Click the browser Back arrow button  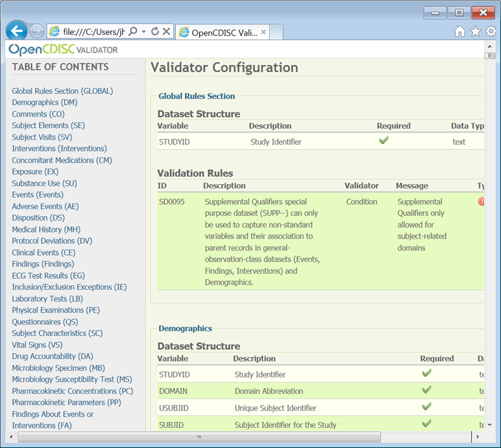point(16,31)
